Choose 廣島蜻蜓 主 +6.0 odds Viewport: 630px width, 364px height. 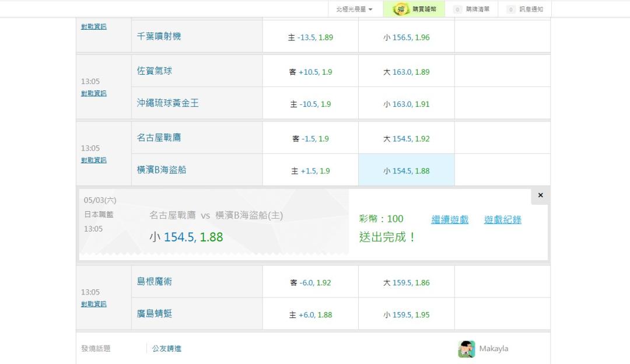coord(310,314)
